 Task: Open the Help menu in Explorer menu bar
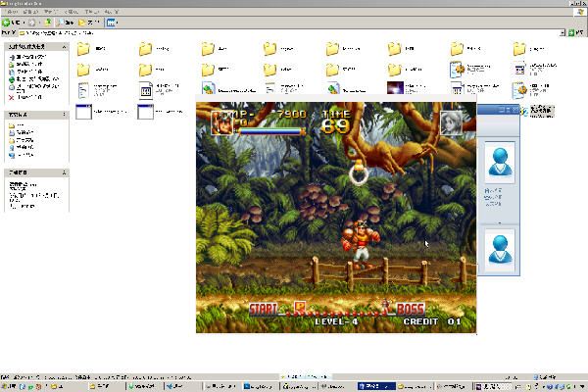(112, 12)
